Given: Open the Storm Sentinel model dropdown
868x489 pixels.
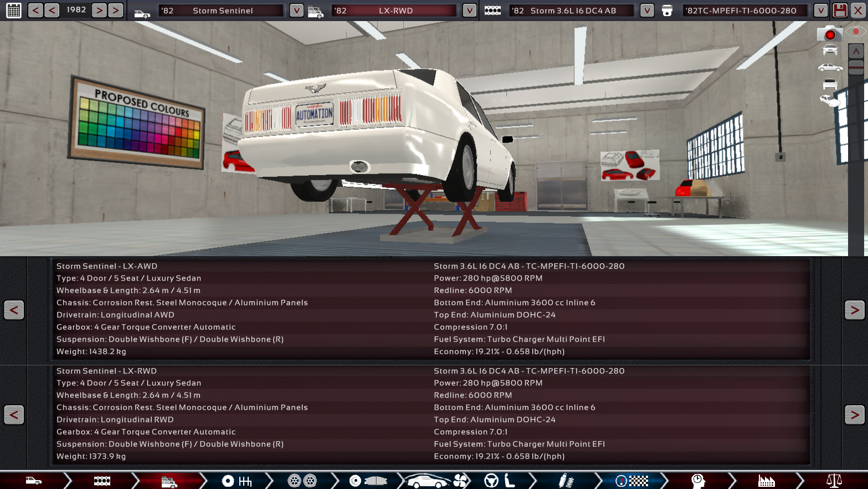Looking at the screenshot, I should pyautogui.click(x=296, y=10).
